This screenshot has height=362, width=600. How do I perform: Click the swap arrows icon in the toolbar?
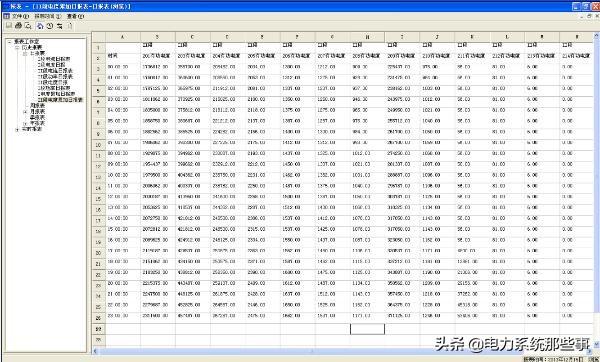[x=59, y=26]
